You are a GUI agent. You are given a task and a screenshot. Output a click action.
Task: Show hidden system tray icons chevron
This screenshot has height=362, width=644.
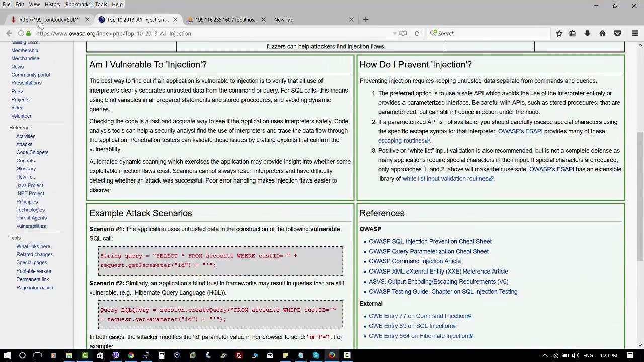pyautogui.click(x=545, y=355)
